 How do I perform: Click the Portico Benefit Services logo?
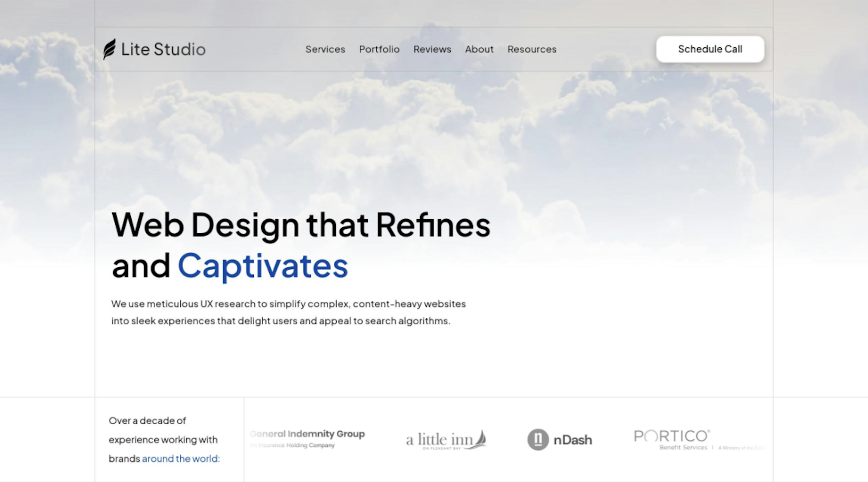click(671, 436)
